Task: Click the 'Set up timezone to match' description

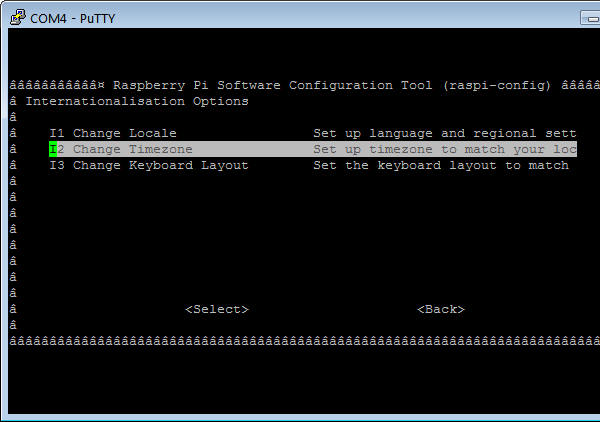Action: point(445,149)
